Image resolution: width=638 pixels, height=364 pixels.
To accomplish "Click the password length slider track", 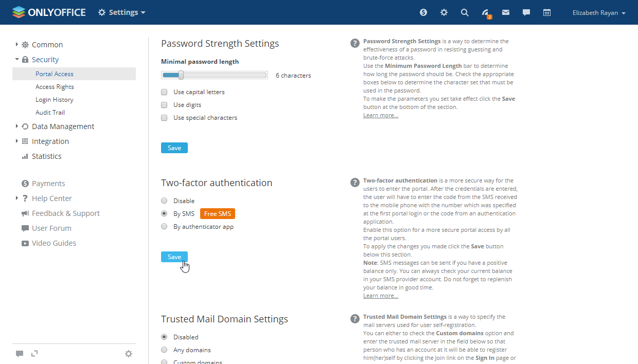I will tap(215, 76).
